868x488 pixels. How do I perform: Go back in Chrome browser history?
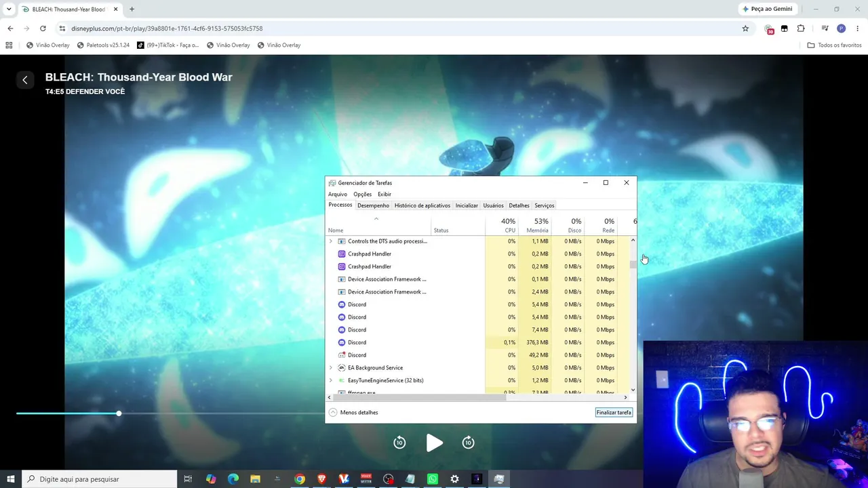coord(10,28)
